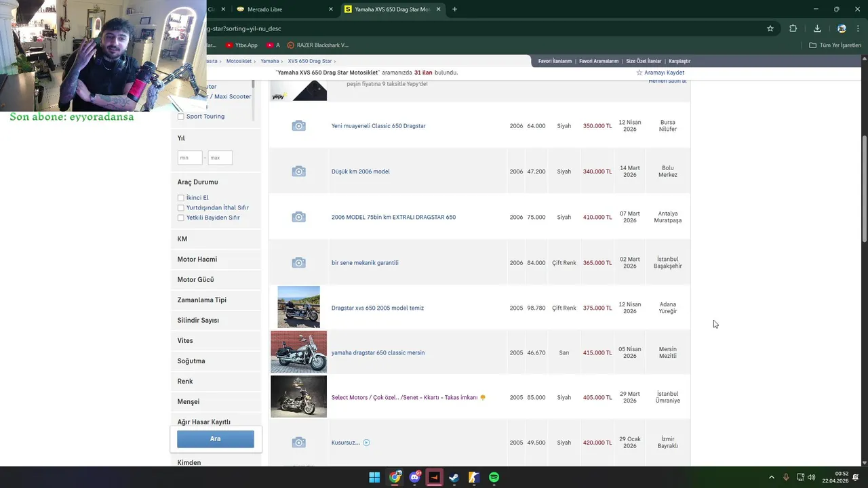The height and width of the screenshot is (488, 868).
Task: Expand the KM filter section
Action: pyautogui.click(x=216, y=239)
